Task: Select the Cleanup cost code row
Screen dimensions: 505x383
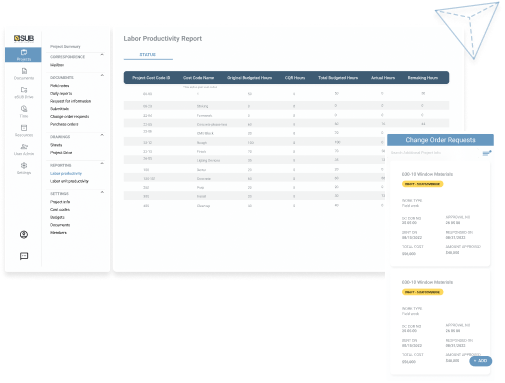Action: [255, 206]
